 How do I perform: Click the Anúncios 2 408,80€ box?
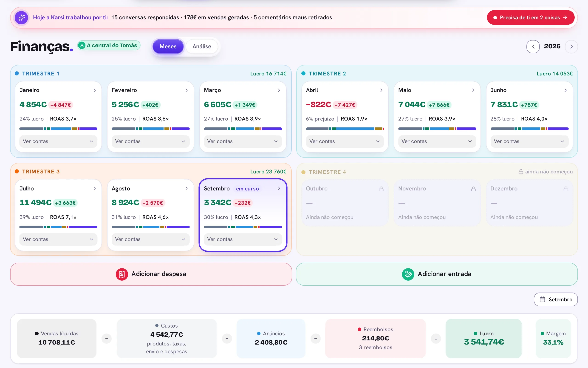pos(271,339)
